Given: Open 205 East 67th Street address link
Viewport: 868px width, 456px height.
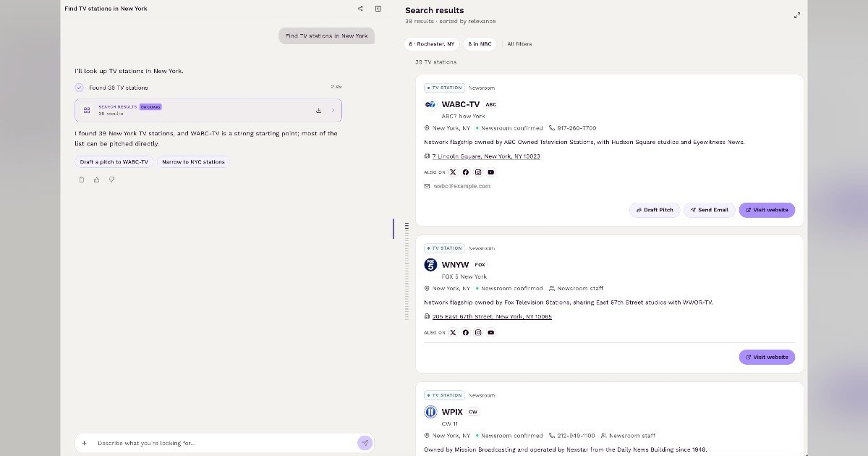Looking at the screenshot, I should click(492, 317).
